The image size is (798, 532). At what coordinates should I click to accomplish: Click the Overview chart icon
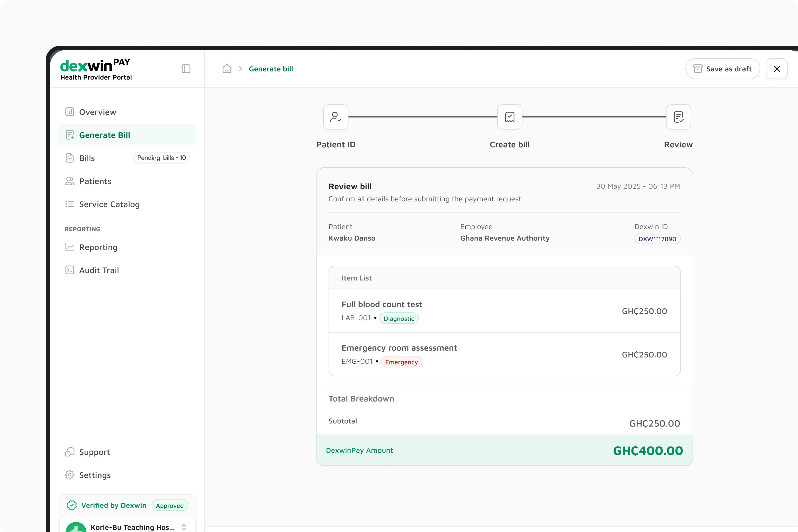click(x=70, y=112)
